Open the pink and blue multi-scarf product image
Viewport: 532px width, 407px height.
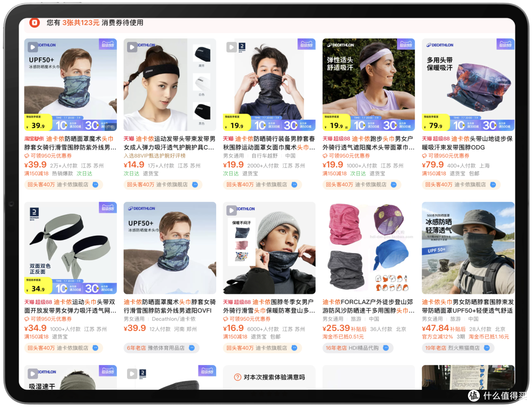pos(368,248)
